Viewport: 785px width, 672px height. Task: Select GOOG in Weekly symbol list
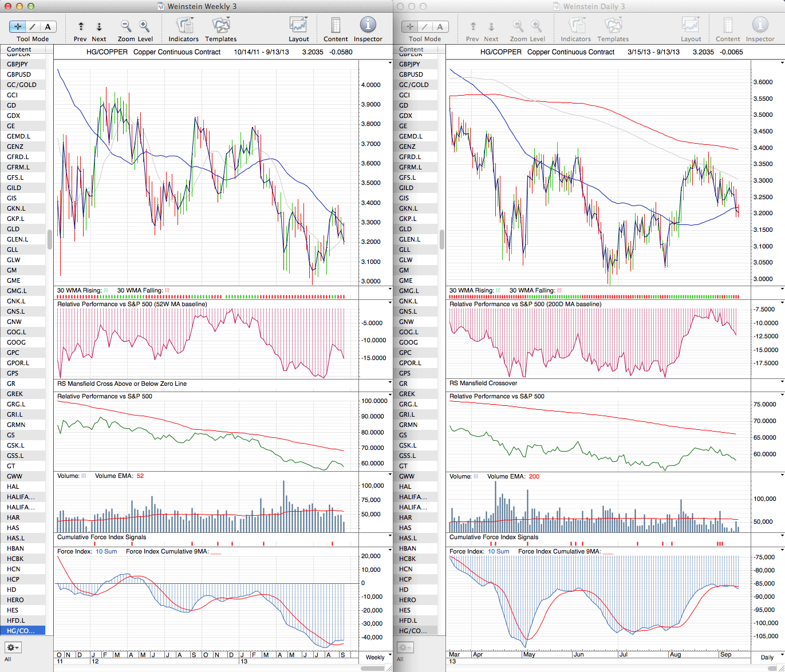pyautogui.click(x=17, y=342)
